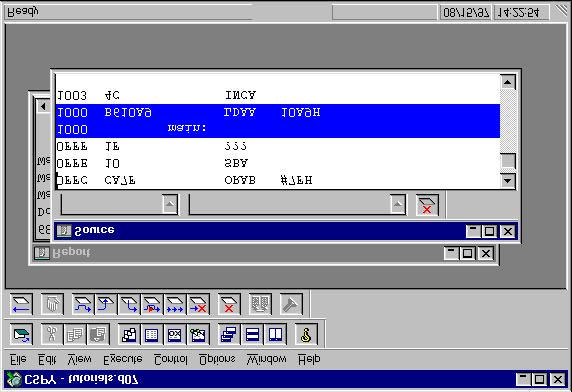Click the window icon with stacked squares
Viewport: 572px width, 392px height.
[x=129, y=334]
